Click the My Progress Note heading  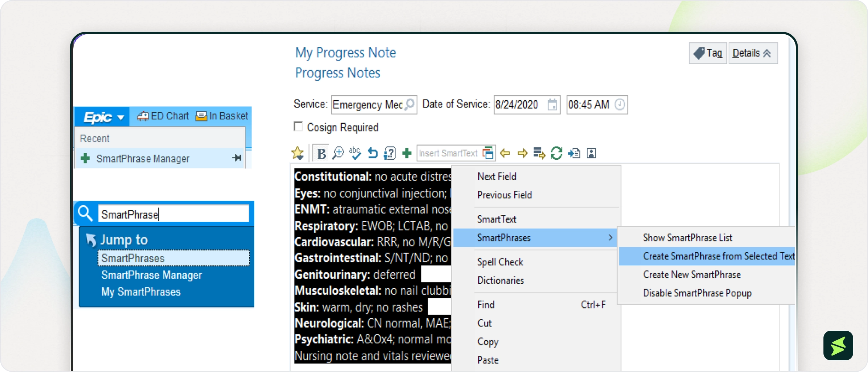(346, 53)
